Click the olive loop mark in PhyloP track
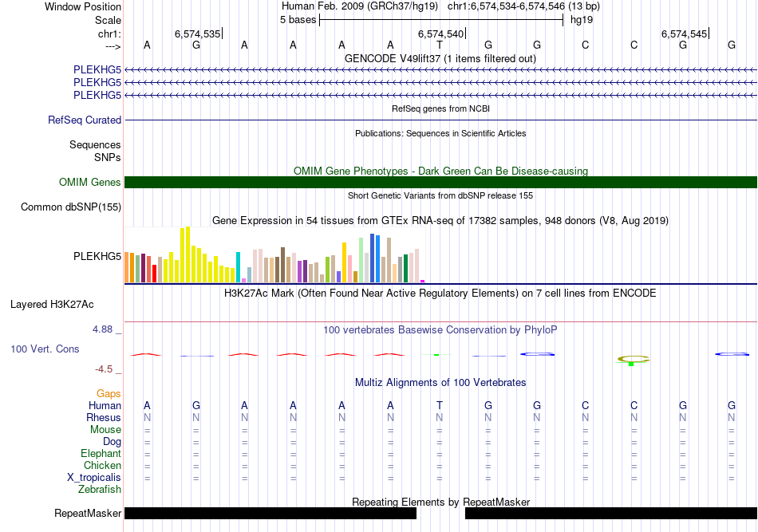The height and width of the screenshot is (532, 758). click(x=634, y=359)
